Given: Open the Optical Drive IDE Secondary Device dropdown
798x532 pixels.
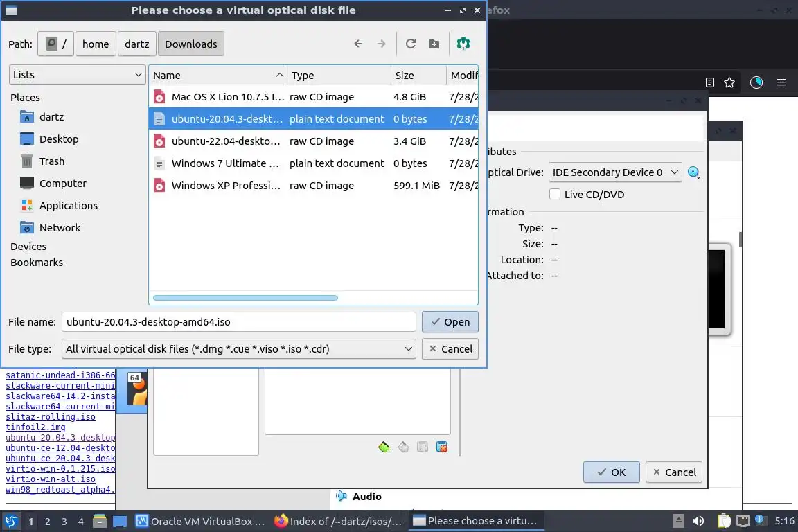Looking at the screenshot, I should [615, 172].
